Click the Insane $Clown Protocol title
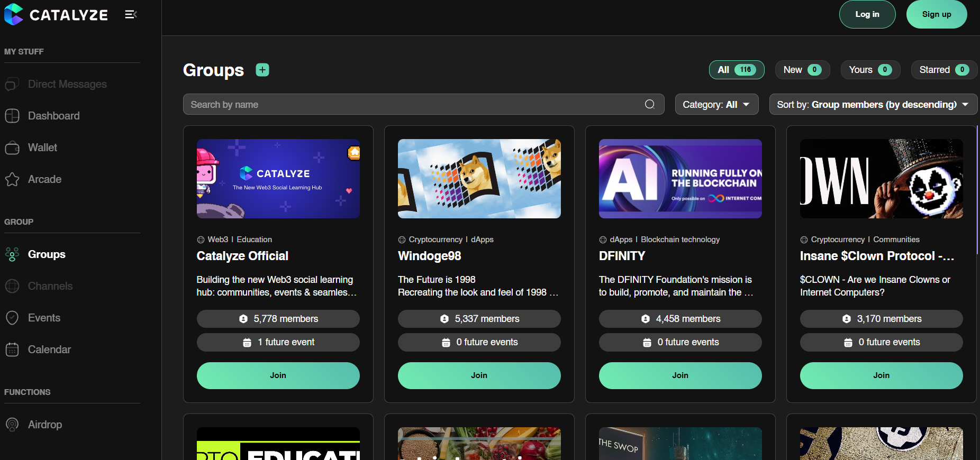The height and width of the screenshot is (460, 980). pyautogui.click(x=877, y=256)
